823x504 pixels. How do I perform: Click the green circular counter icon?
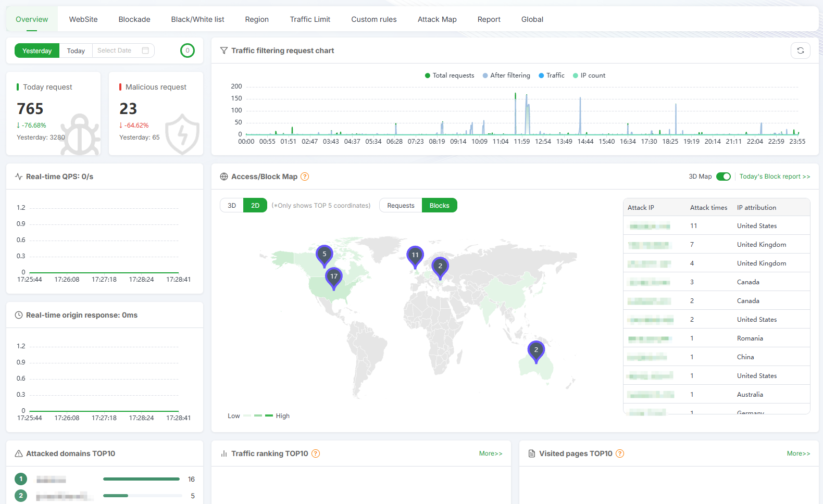188,51
